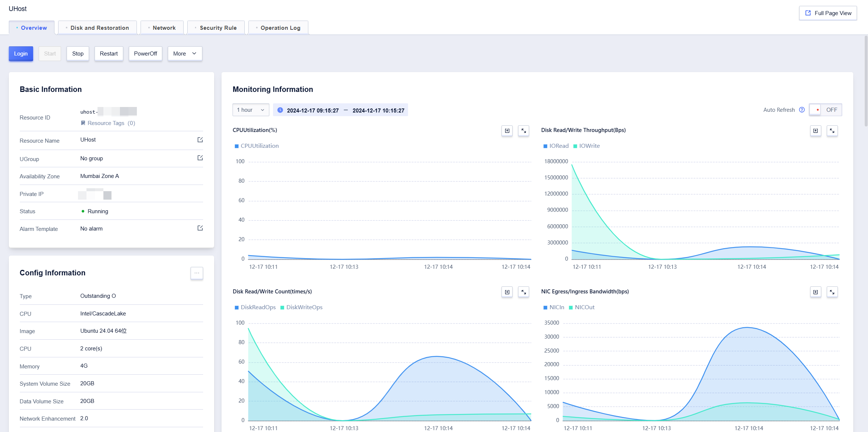Download the Disk Read/Write Count chart
This screenshot has height=432, width=868.
pos(507,292)
